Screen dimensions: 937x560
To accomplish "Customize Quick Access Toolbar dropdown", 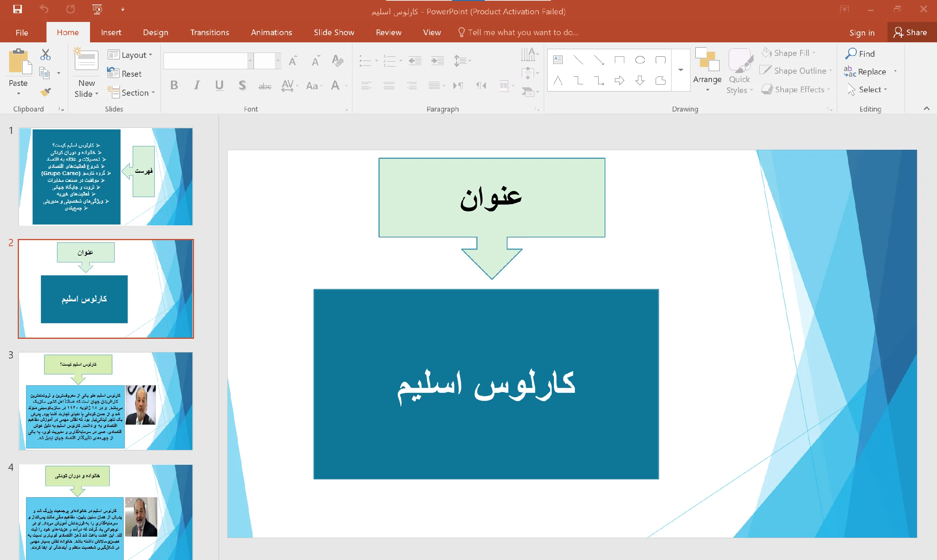I will tap(123, 9).
